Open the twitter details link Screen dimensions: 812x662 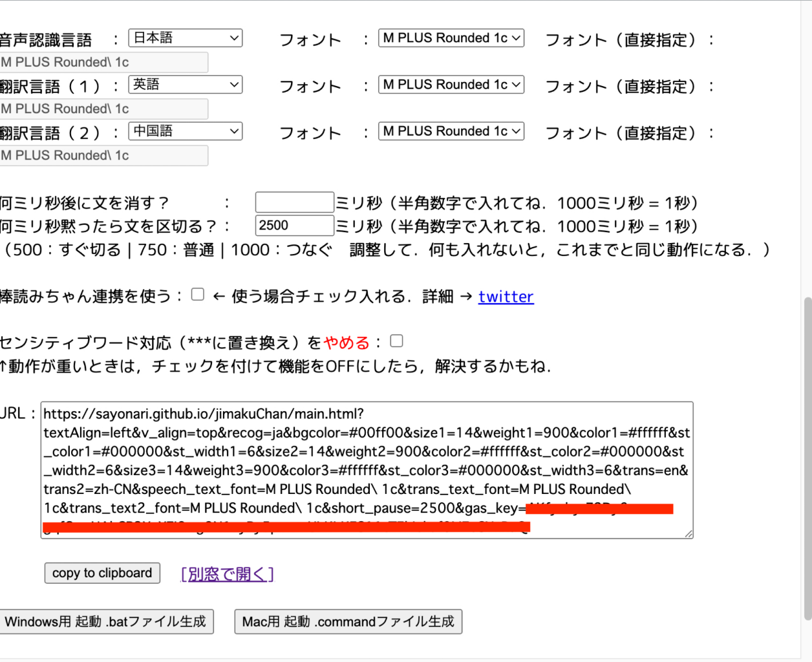(506, 297)
